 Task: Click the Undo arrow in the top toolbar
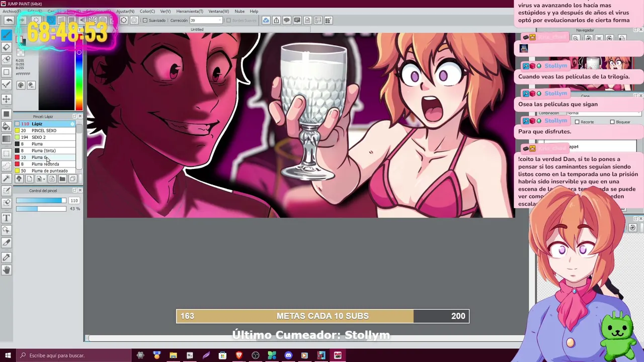[9, 20]
